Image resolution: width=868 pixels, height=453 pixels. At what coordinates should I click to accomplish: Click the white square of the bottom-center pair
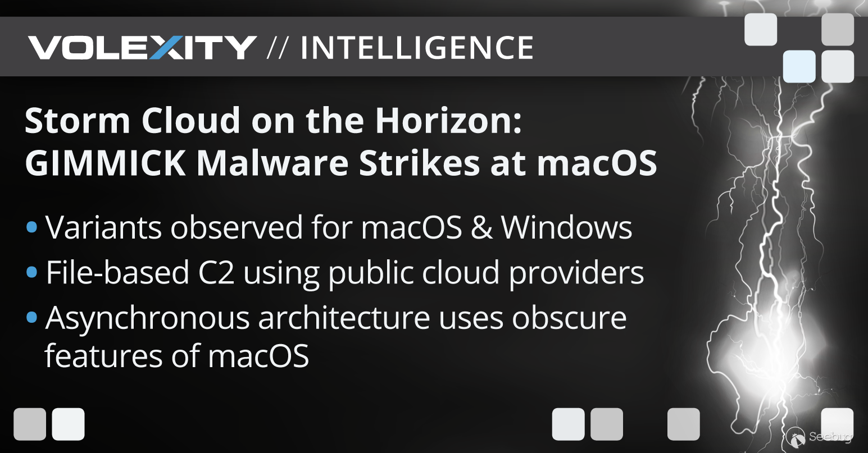[x=568, y=424]
